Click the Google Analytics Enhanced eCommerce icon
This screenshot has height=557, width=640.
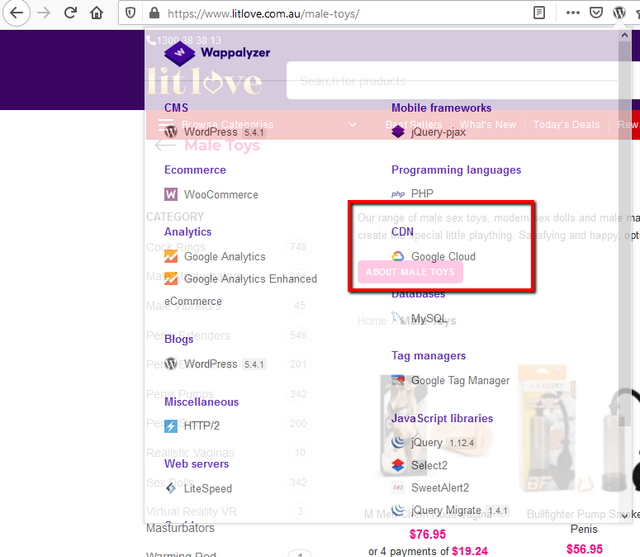171,279
